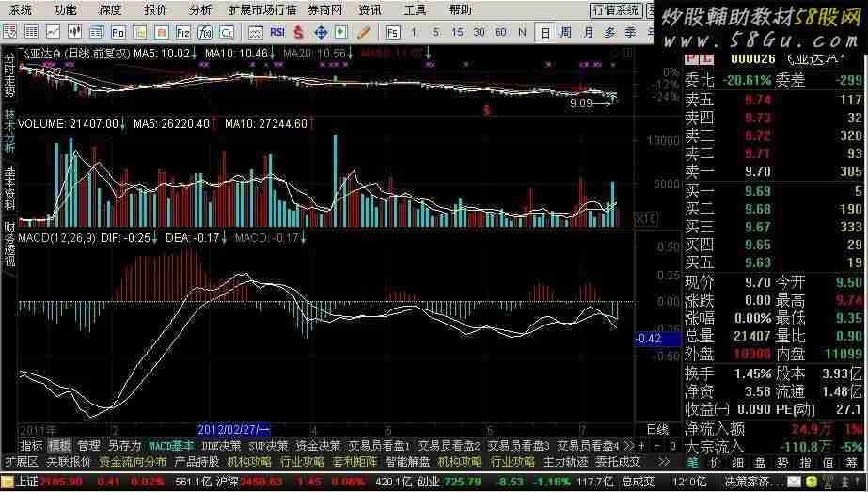Open the 主力轨迹 extension tab
Viewport: 868px width, 492px height.
point(564,461)
